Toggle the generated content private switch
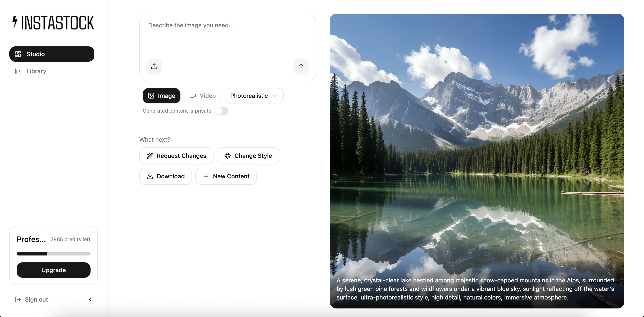Screen dimensions: 644x317 (221, 111)
